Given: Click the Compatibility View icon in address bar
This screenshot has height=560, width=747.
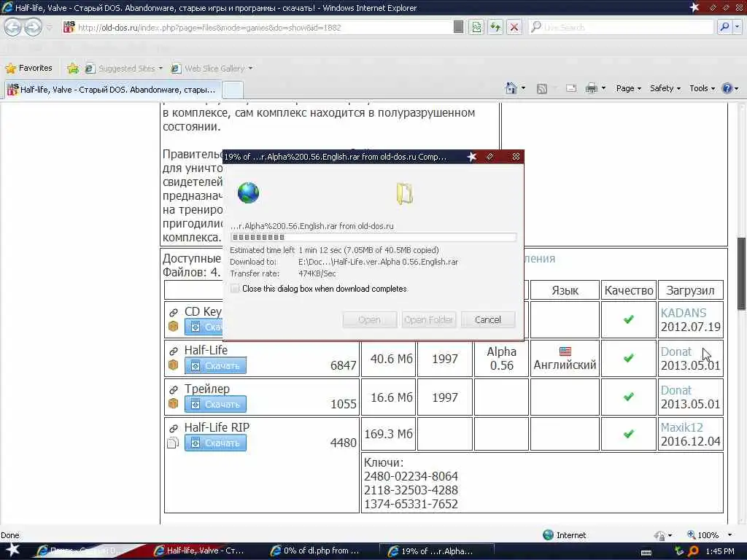Looking at the screenshot, I should pos(476,27).
